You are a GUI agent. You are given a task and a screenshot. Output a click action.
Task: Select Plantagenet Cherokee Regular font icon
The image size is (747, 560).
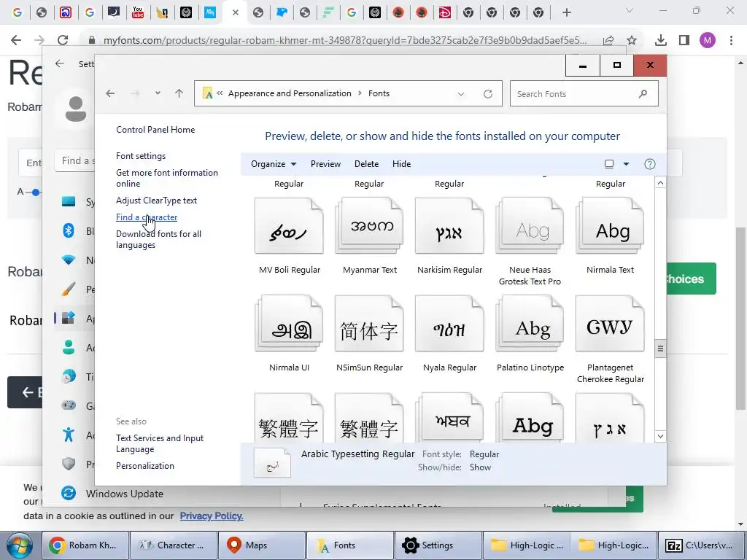point(611,324)
